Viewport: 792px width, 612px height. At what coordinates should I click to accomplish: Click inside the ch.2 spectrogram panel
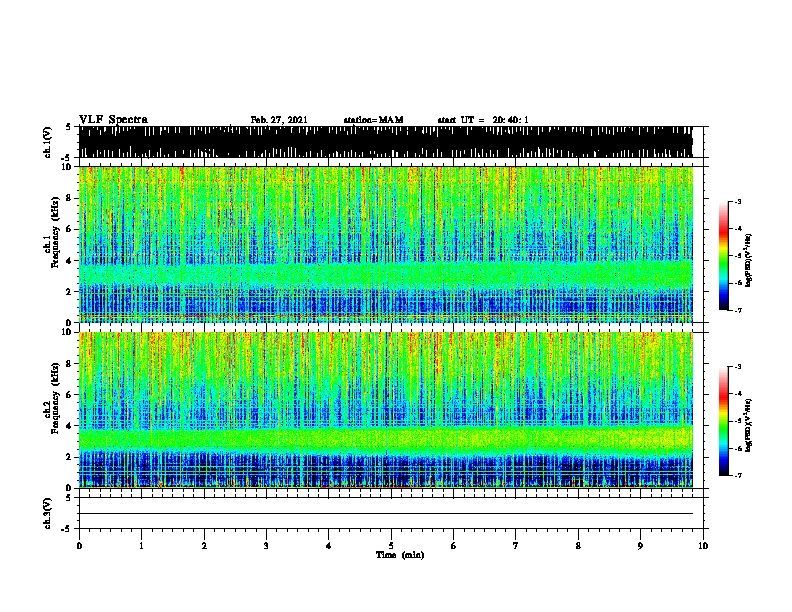point(385,410)
